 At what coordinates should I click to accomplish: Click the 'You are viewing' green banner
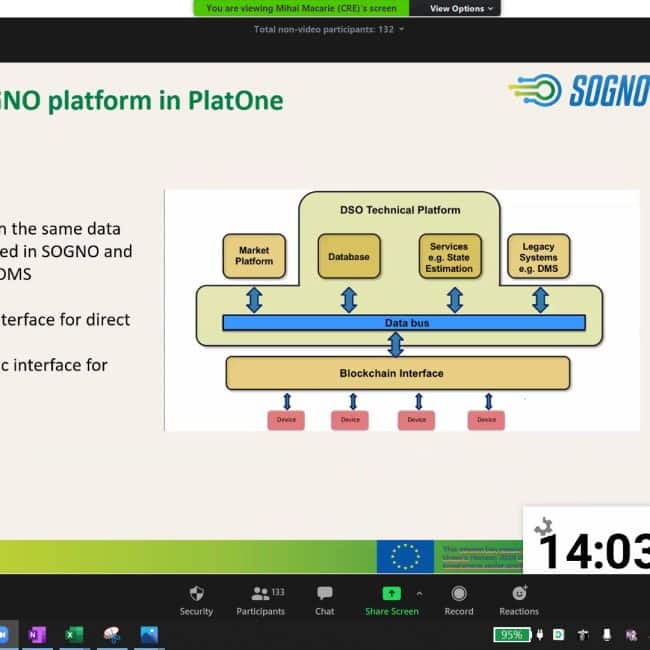(301, 8)
